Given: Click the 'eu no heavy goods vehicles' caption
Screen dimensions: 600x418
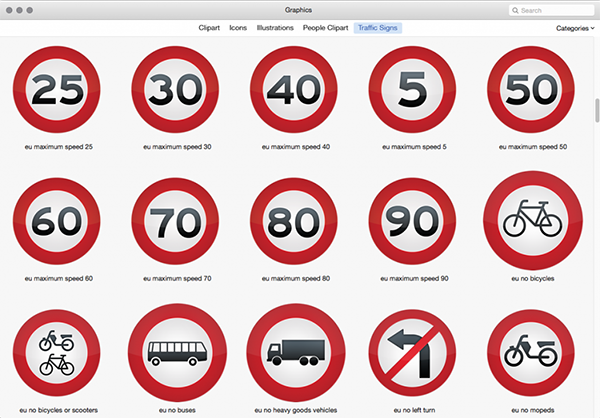Looking at the screenshot, I should pyautogui.click(x=296, y=410).
